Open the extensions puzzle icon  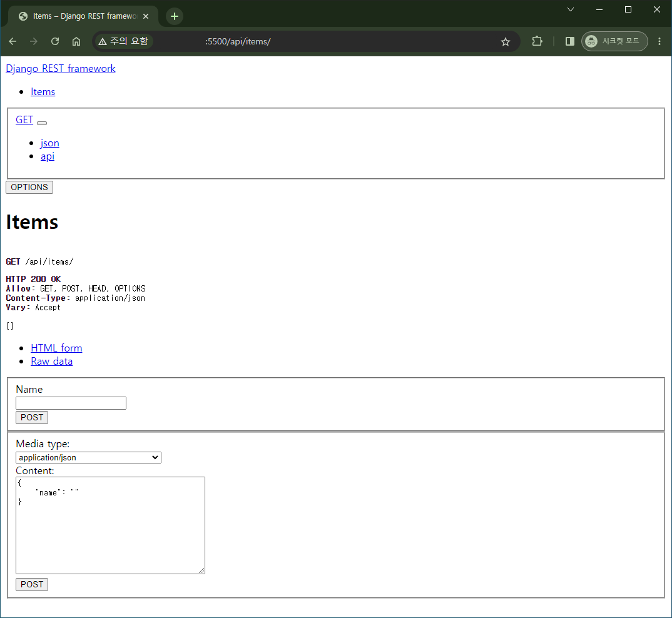point(537,41)
